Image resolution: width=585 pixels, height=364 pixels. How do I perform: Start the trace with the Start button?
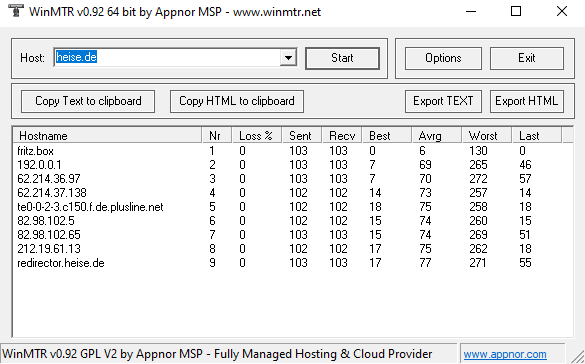(x=342, y=58)
